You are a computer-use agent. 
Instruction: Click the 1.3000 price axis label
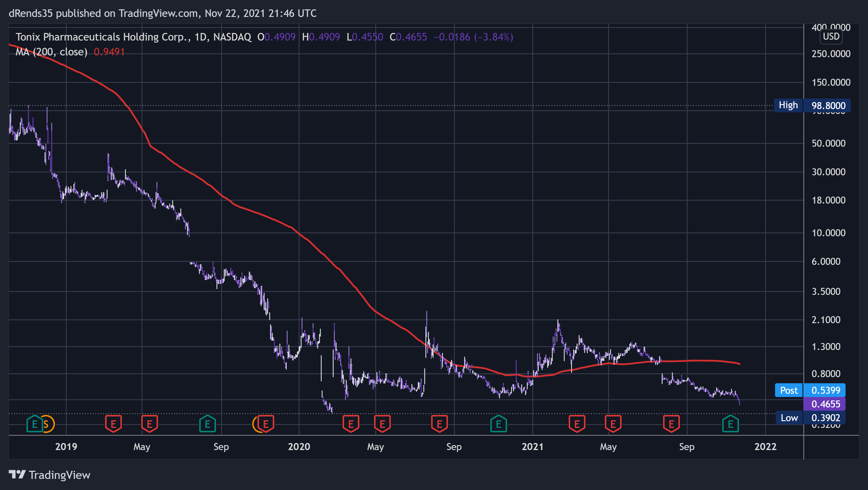coord(826,347)
